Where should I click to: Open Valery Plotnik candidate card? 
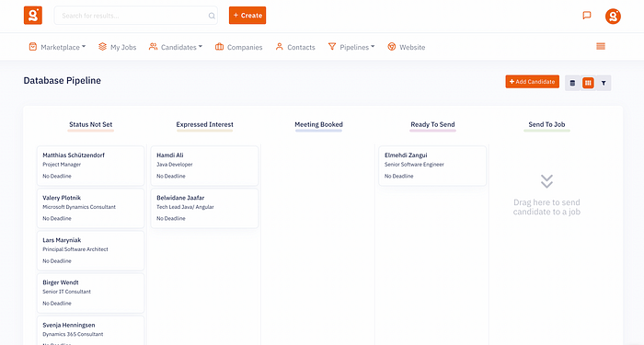91,208
